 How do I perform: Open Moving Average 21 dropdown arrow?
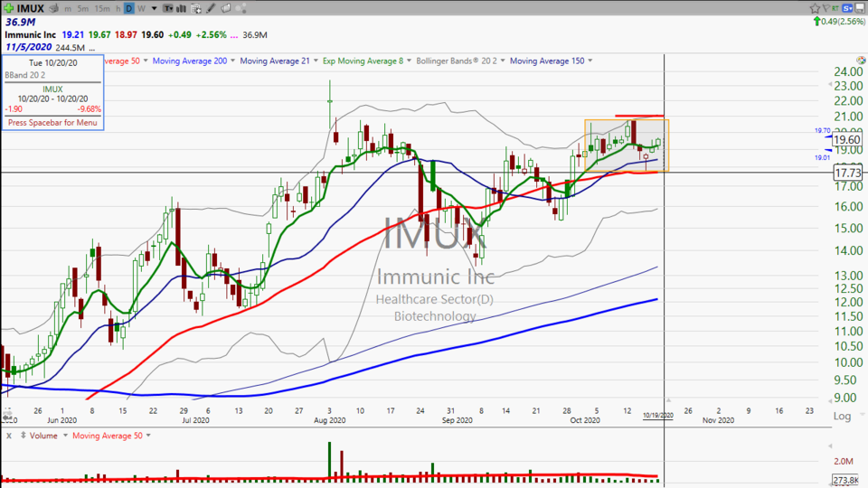click(316, 61)
